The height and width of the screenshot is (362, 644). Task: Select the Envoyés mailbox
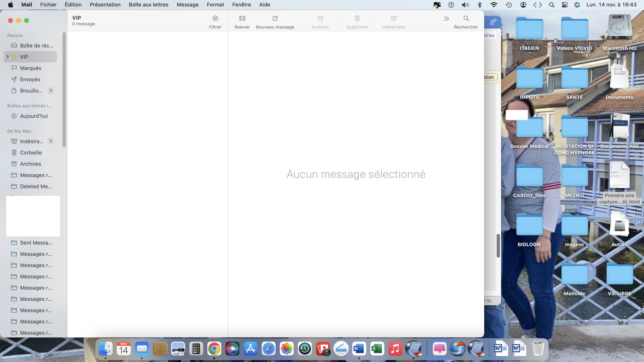click(x=30, y=79)
